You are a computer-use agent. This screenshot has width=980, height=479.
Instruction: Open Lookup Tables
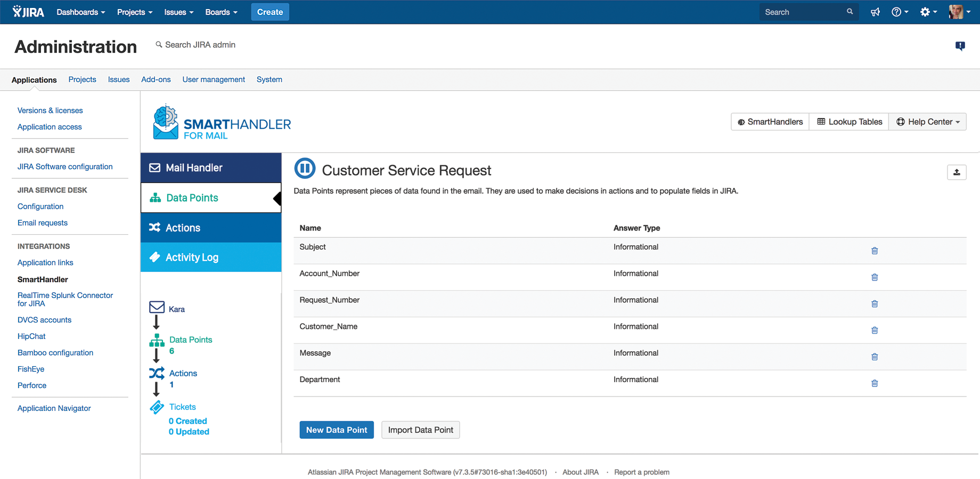coord(850,122)
